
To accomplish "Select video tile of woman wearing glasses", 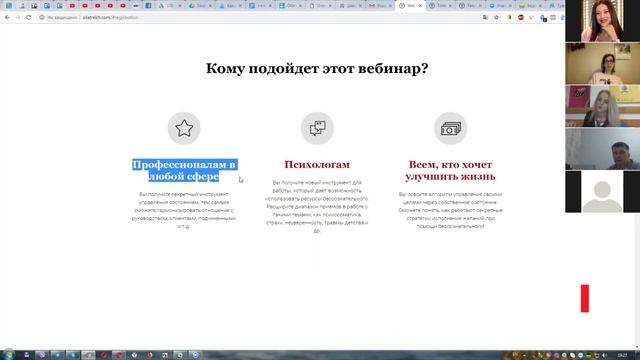I will pyautogui.click(x=602, y=63).
